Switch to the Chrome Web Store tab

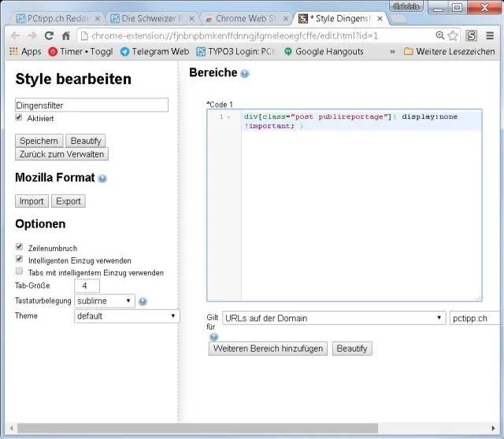pos(244,18)
